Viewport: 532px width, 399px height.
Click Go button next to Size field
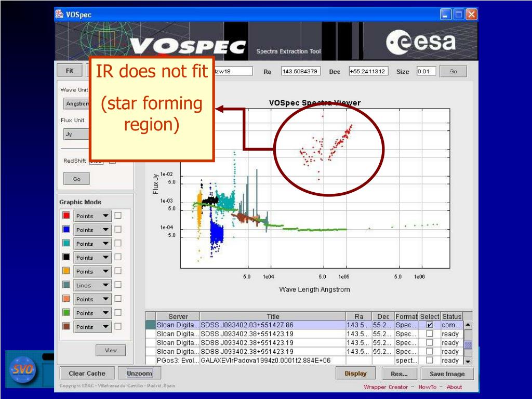(x=453, y=72)
